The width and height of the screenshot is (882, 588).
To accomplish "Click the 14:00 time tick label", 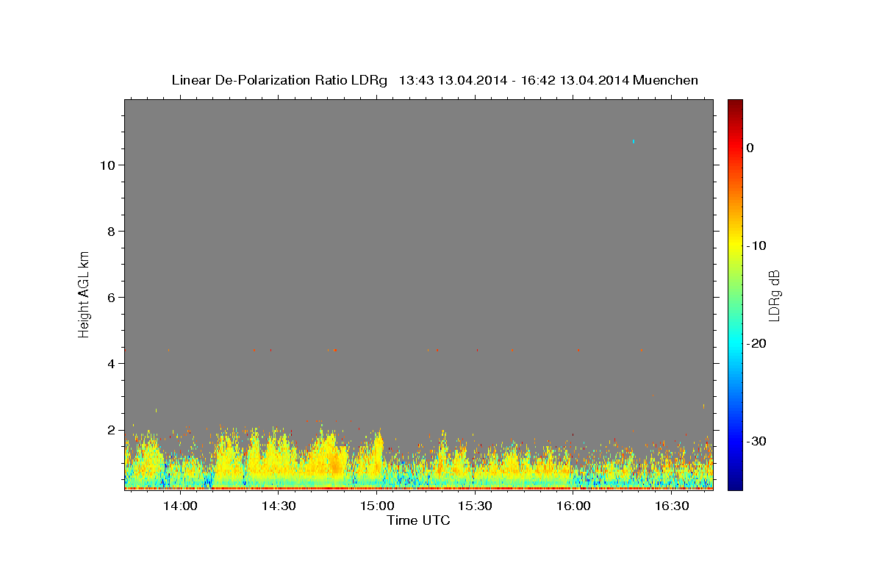I will [179, 506].
